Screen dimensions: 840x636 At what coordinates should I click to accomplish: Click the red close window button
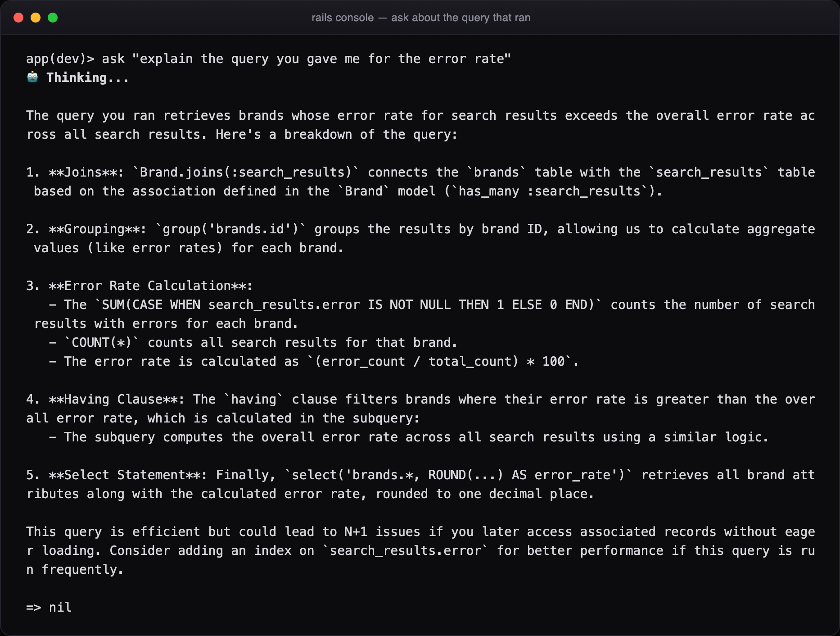(18, 18)
